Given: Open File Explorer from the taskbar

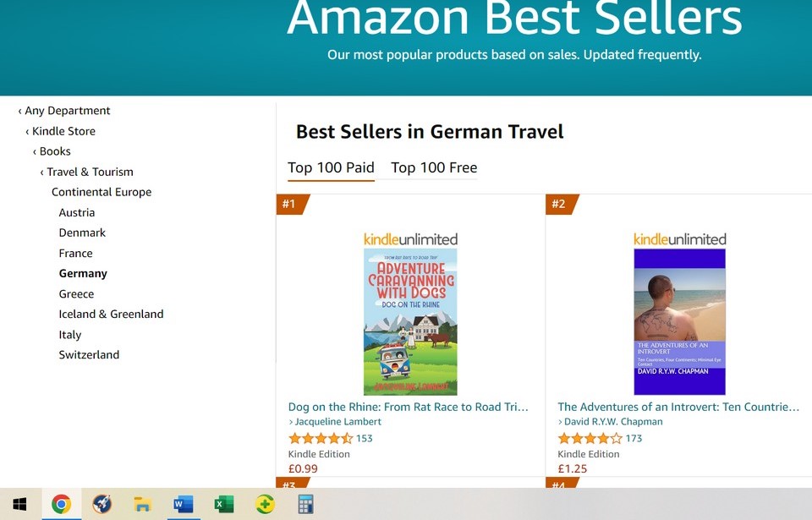Looking at the screenshot, I should pos(142,505).
